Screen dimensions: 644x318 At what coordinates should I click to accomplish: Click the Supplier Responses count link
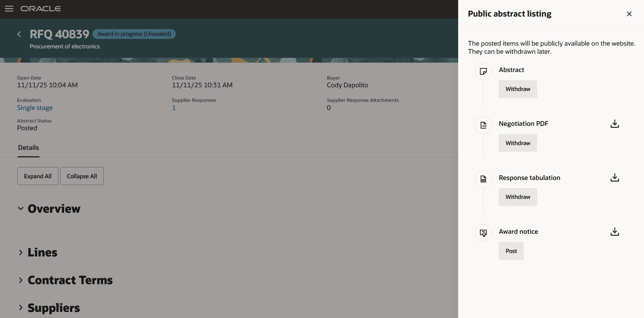pyautogui.click(x=174, y=108)
